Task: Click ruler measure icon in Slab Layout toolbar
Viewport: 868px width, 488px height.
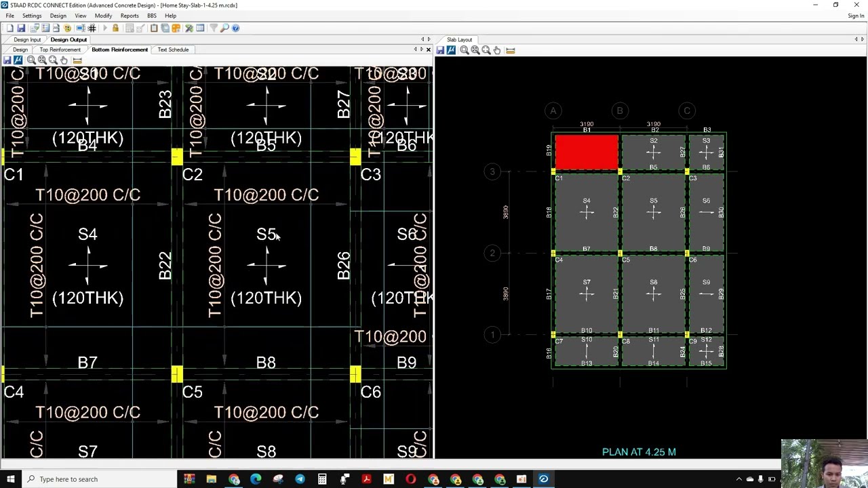Action: pyautogui.click(x=511, y=50)
